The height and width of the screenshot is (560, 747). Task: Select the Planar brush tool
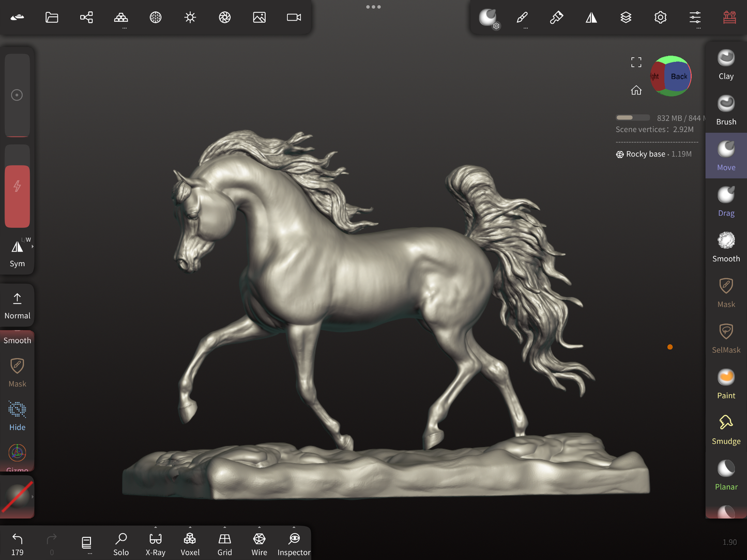(x=726, y=475)
